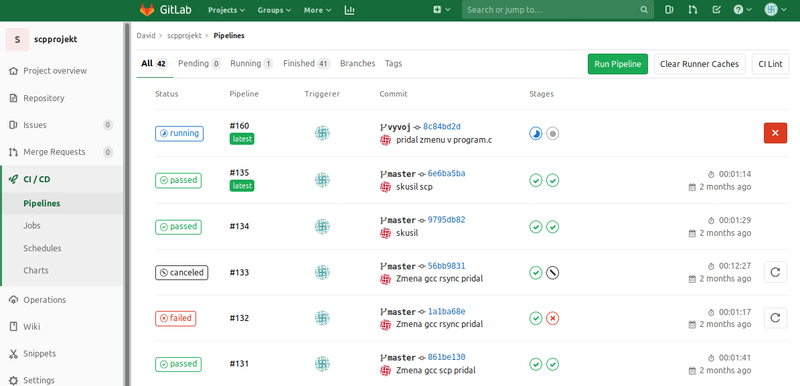Open the GitLab home logo

(166, 10)
